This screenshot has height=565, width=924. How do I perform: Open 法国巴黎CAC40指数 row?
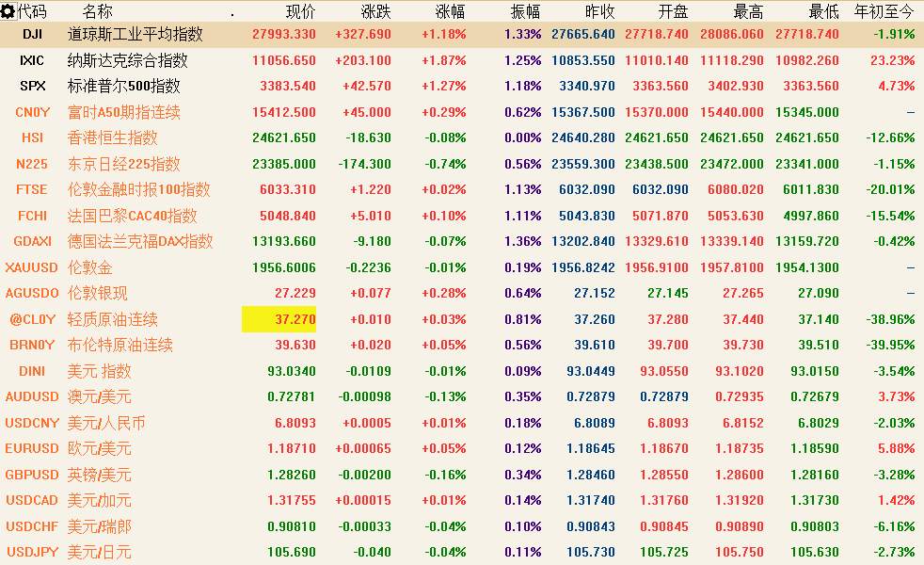click(x=132, y=216)
